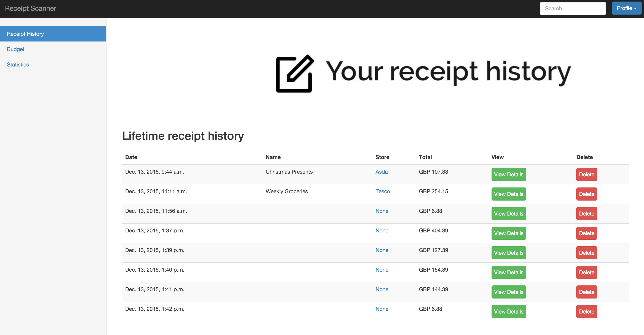Screen dimensions: 644x335
Task: Open the Budget sidebar page
Action: click(16, 49)
